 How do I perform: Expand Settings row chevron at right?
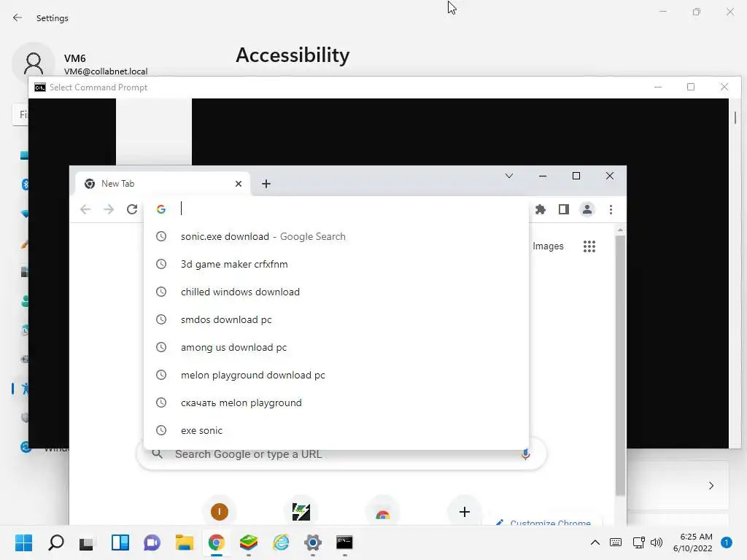711,486
